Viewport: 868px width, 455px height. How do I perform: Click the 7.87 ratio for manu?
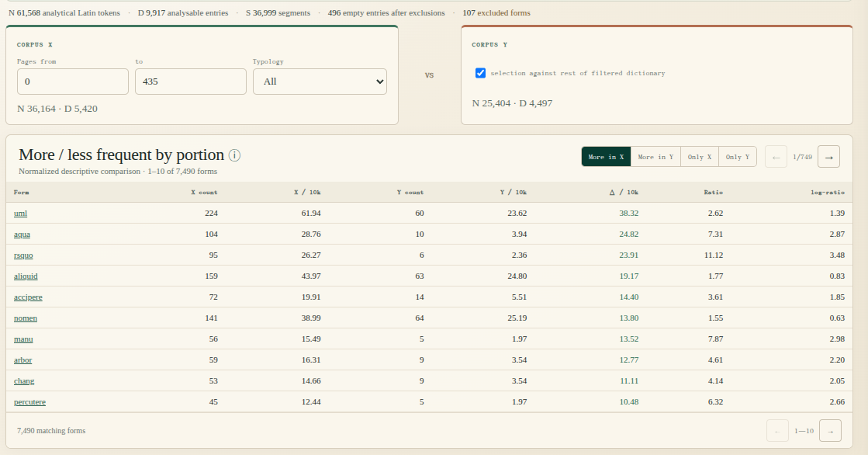tap(715, 339)
